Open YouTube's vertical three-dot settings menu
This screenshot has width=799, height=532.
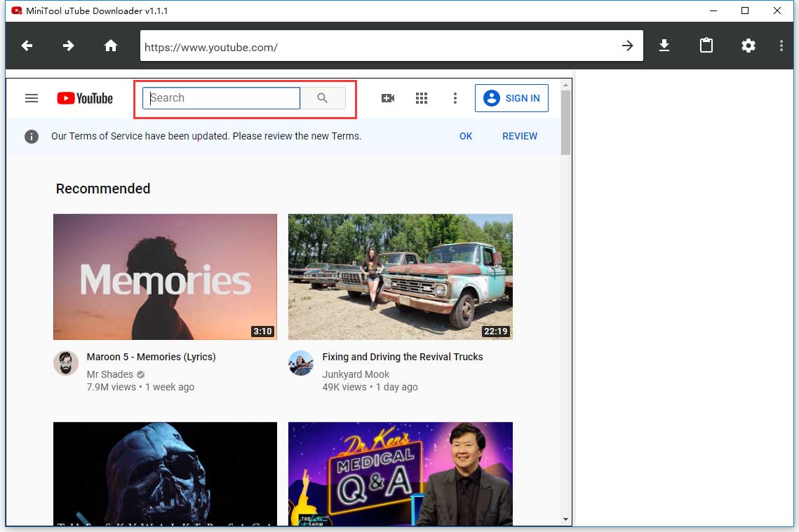tap(455, 97)
